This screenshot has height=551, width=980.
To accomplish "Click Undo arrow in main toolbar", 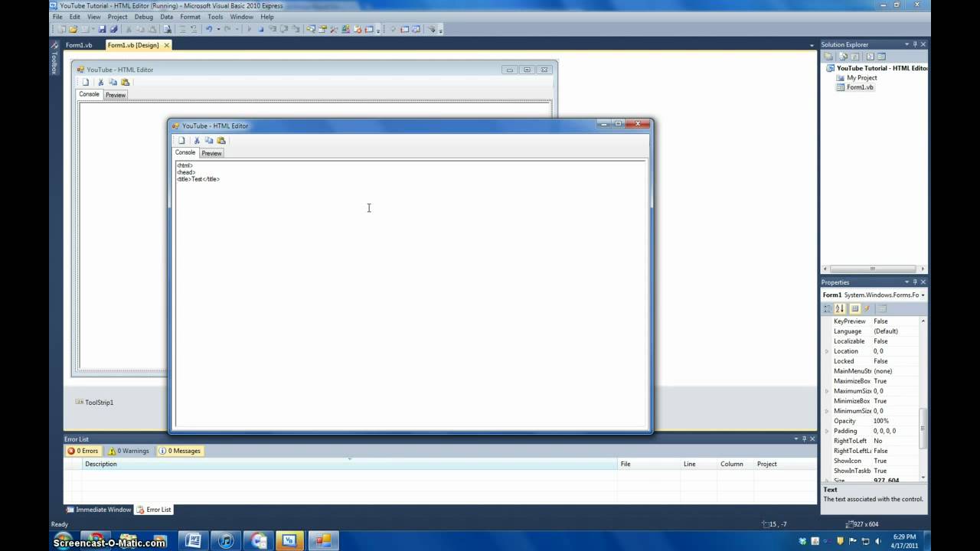I will coord(209,29).
